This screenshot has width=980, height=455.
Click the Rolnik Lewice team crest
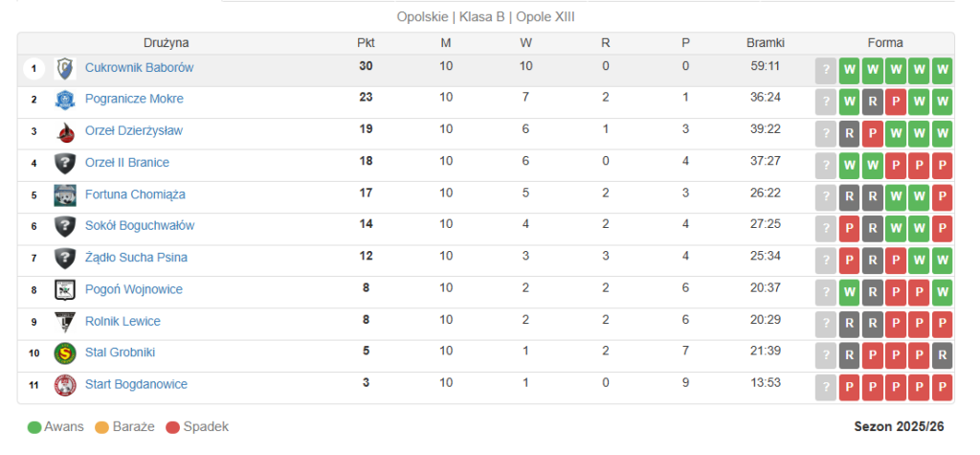[65, 321]
